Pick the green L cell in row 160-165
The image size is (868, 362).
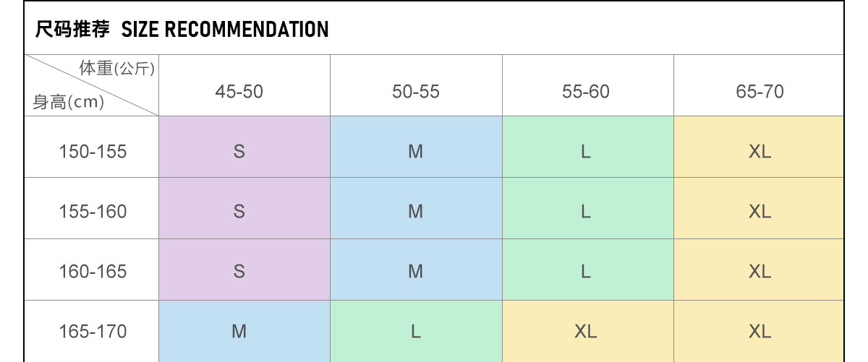click(x=586, y=272)
